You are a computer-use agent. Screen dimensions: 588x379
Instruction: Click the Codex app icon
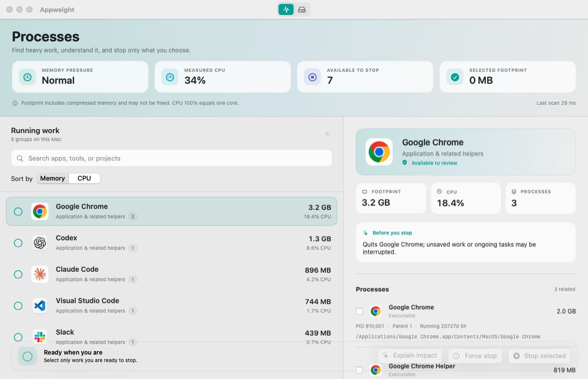(40, 243)
